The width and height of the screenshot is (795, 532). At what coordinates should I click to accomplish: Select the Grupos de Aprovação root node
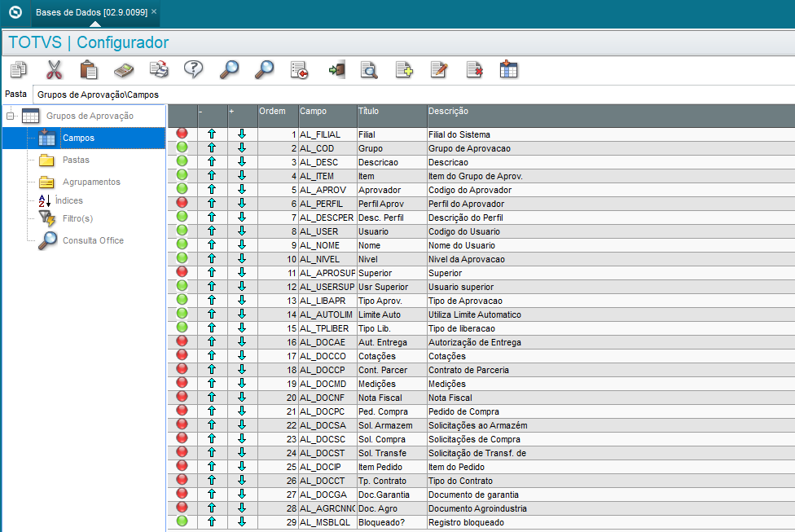[x=90, y=117]
